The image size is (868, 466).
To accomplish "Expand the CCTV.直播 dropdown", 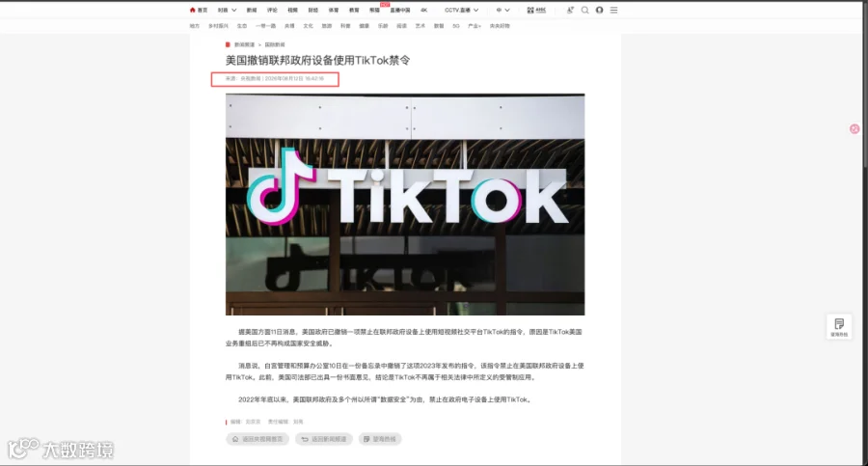I will click(x=462, y=10).
